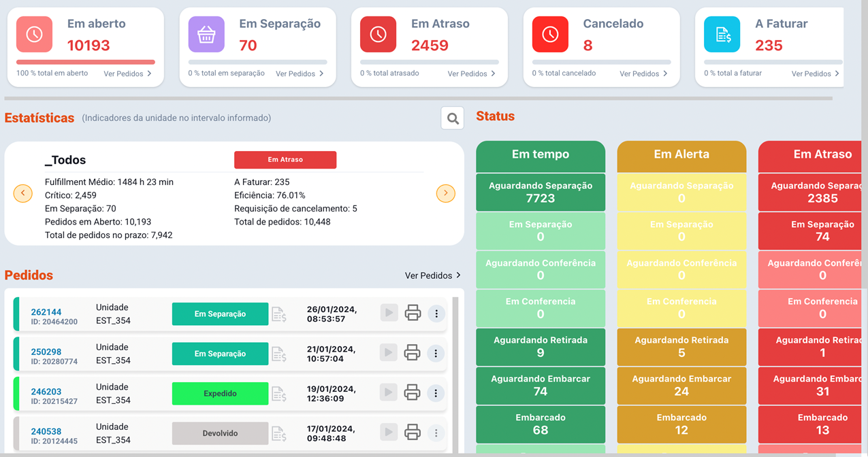Screen dimensions: 868x457
Task: Click the invoice icon on A Faturar card
Action: point(722,33)
